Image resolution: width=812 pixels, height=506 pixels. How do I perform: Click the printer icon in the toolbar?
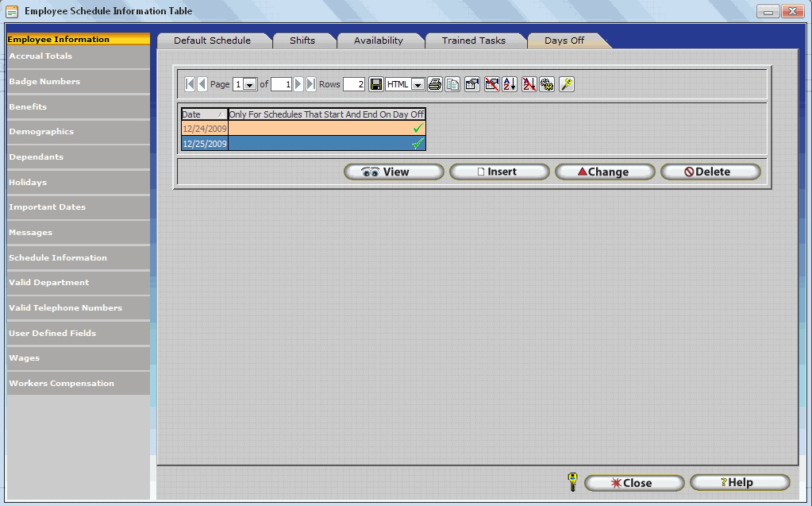[435, 84]
